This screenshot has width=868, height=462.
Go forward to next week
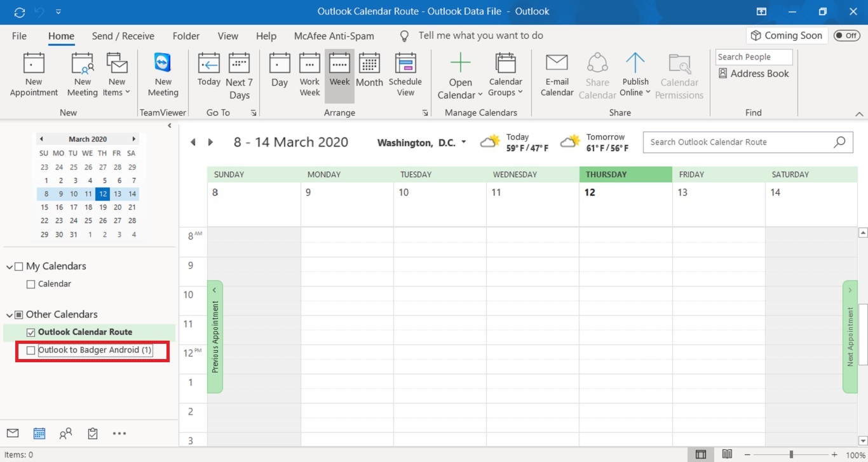(210, 142)
